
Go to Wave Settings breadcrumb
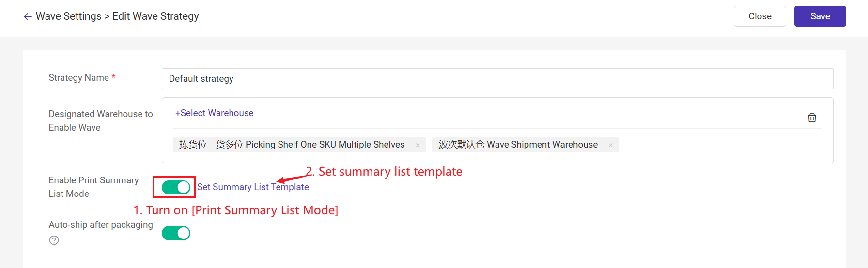[69, 16]
